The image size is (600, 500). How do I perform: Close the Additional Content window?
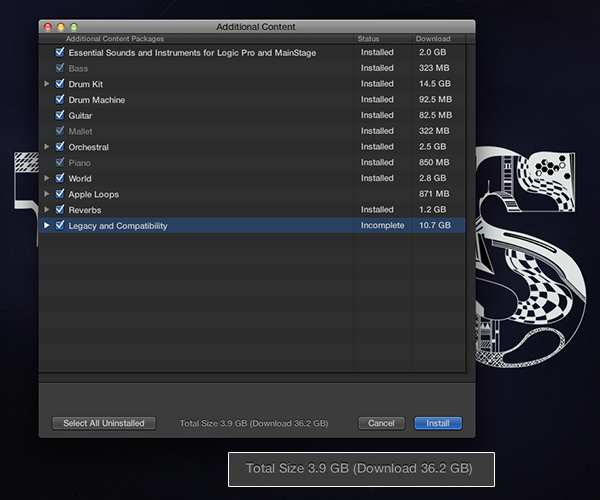[x=48, y=27]
